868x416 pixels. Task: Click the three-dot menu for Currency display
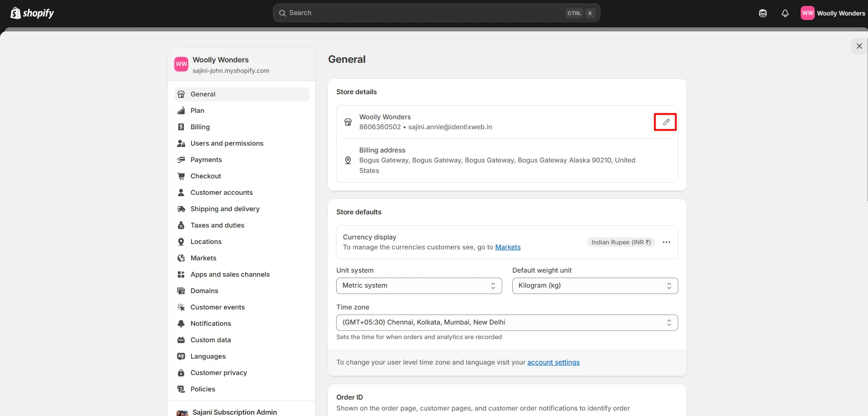click(666, 242)
